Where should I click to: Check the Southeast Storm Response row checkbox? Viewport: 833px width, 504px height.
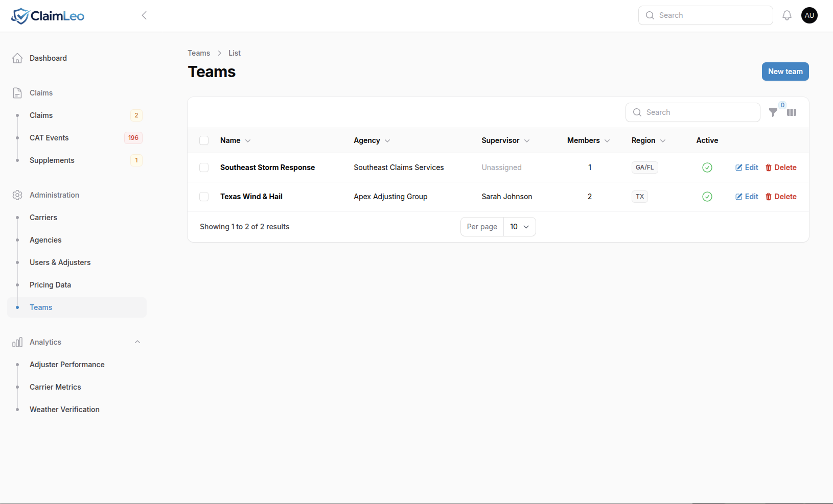click(x=204, y=167)
